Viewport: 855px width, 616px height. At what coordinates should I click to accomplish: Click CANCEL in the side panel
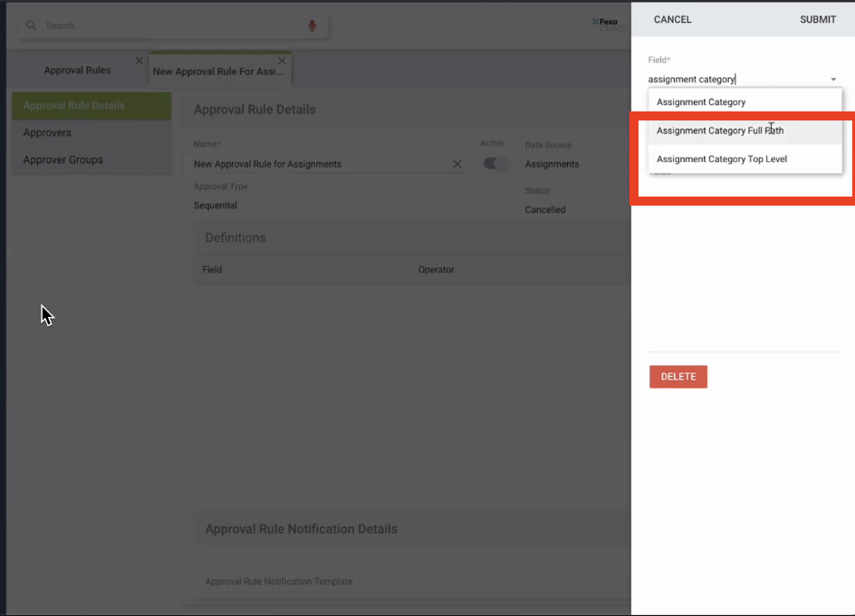click(x=672, y=20)
